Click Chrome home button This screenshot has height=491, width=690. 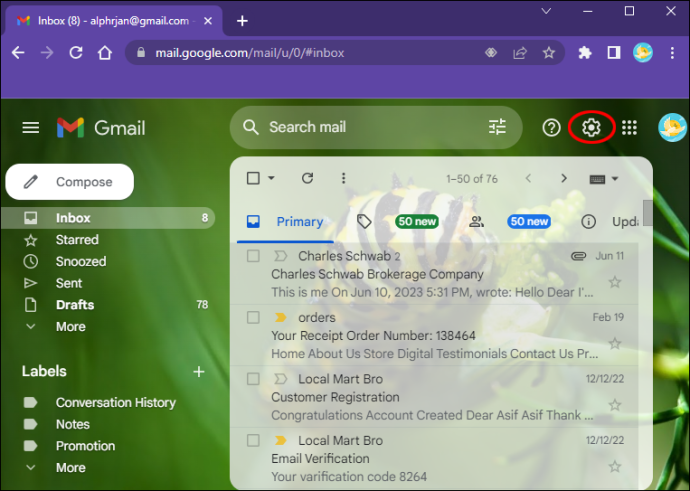[x=105, y=53]
